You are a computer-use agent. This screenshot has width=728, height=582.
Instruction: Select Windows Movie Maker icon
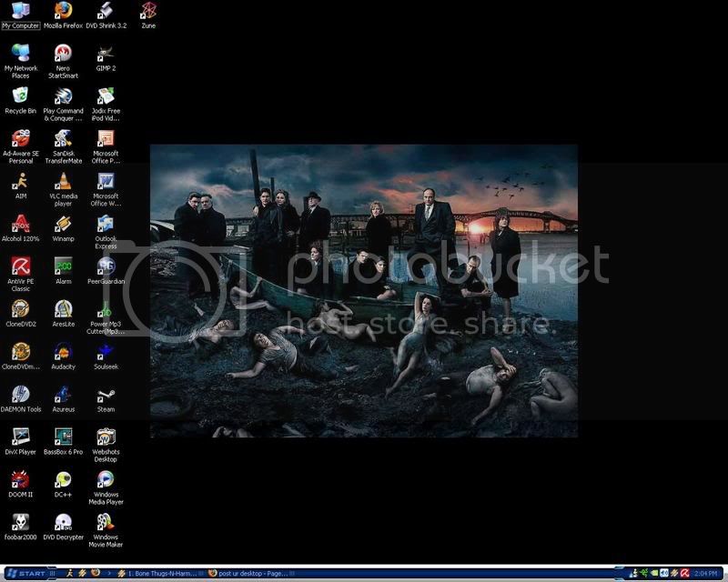106,530
